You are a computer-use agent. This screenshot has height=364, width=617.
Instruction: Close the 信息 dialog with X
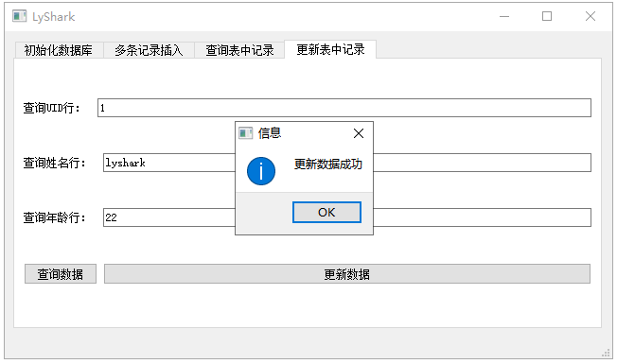coord(359,133)
